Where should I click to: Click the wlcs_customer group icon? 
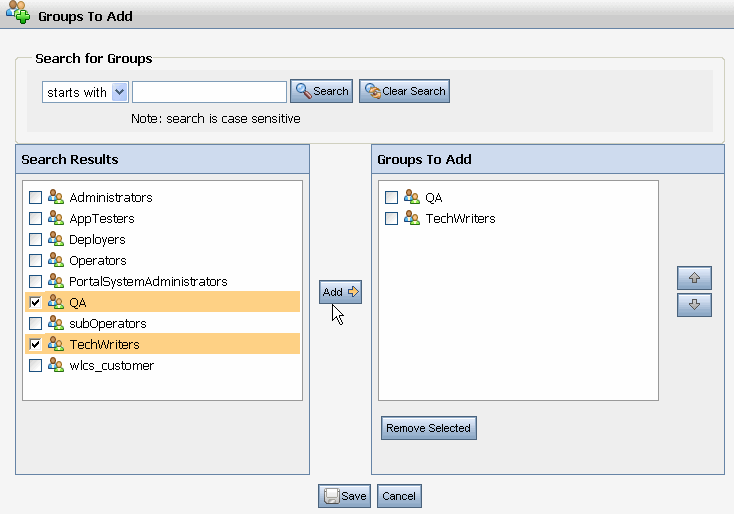coord(56,366)
